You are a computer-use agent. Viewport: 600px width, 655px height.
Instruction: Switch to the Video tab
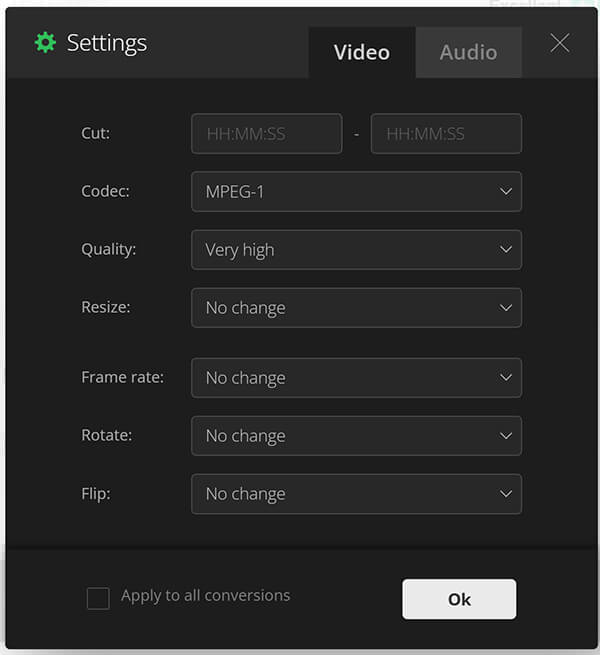(362, 53)
